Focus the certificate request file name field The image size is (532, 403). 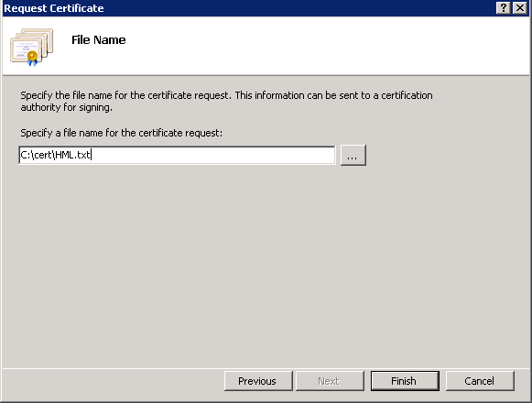point(177,155)
